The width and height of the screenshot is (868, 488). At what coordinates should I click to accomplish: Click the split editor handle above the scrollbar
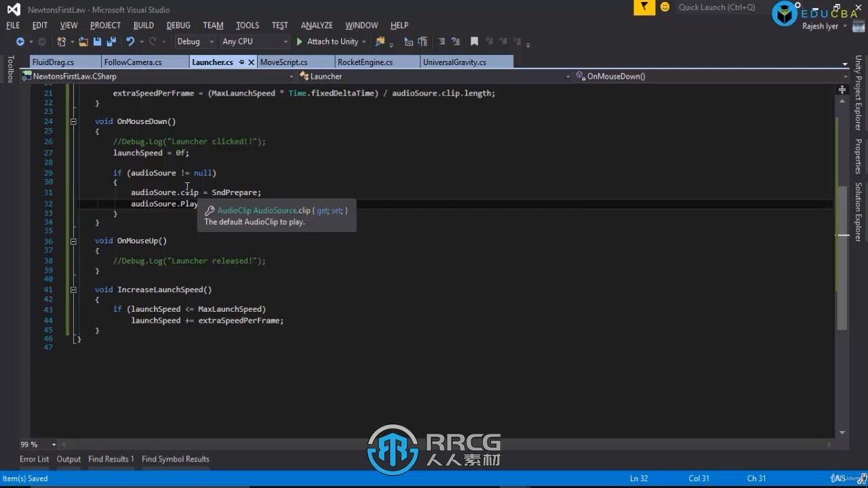[843, 89]
